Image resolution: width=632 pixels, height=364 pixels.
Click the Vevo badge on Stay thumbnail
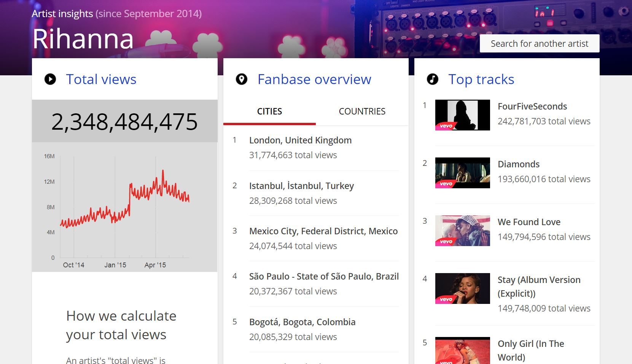click(x=447, y=299)
